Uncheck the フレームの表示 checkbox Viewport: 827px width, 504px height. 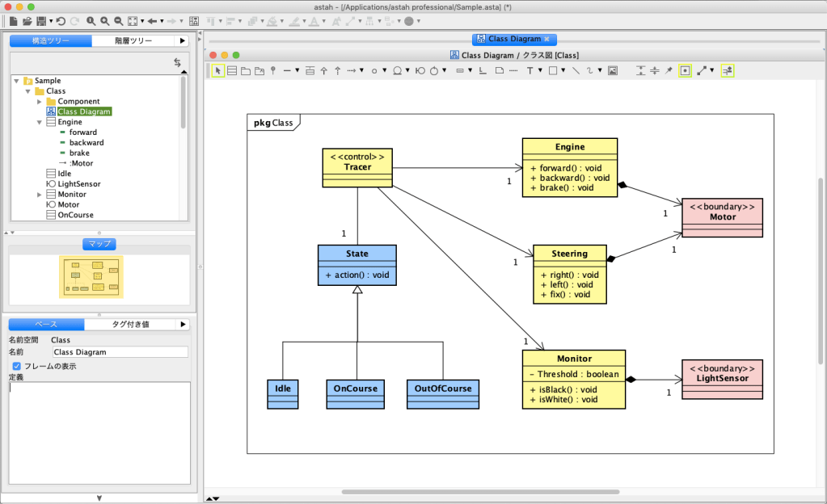(x=16, y=366)
